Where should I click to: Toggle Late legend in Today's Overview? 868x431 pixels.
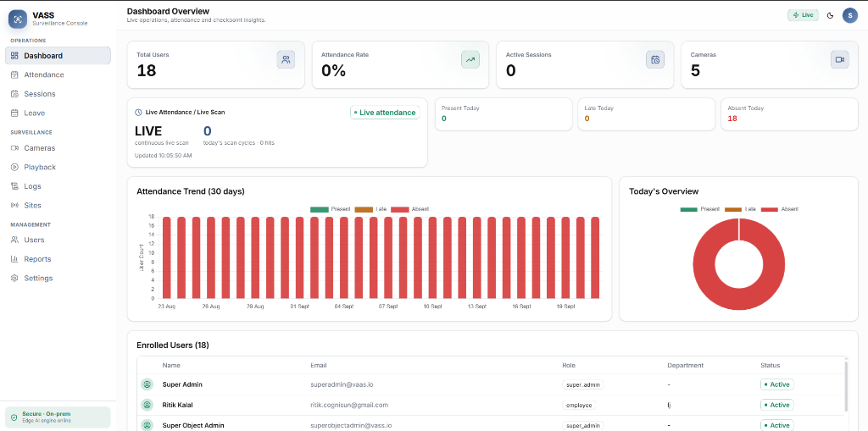[740, 209]
